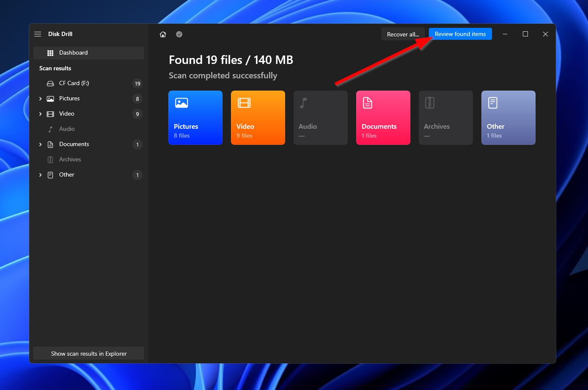Expand the Pictures tree node

pos(40,99)
